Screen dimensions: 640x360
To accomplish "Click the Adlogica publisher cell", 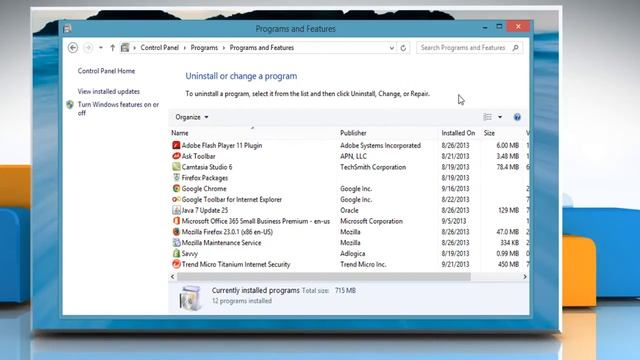I will point(353,253).
